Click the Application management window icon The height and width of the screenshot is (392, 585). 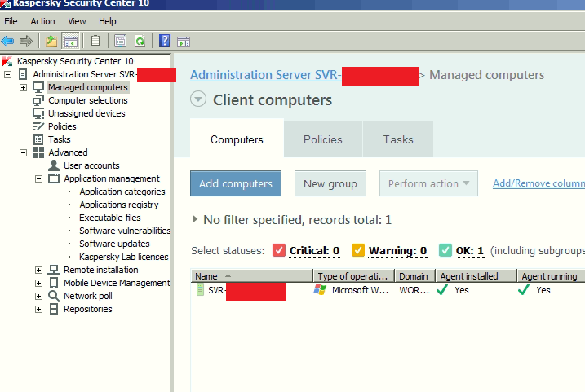54,178
